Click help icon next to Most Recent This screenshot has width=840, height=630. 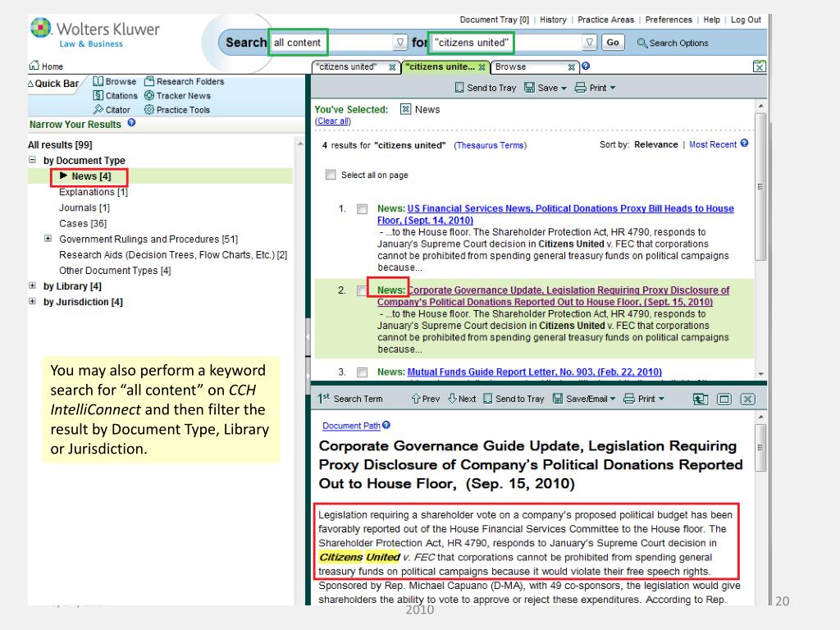(x=744, y=144)
